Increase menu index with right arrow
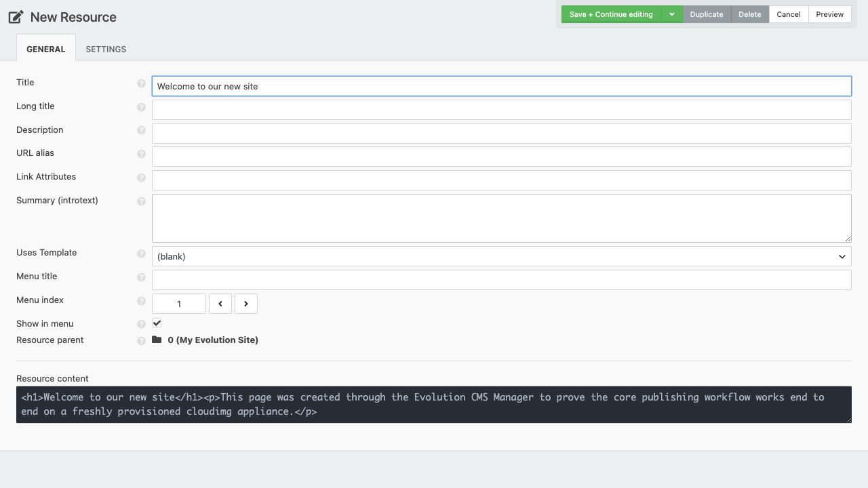This screenshot has width=868, height=488. [x=246, y=304]
